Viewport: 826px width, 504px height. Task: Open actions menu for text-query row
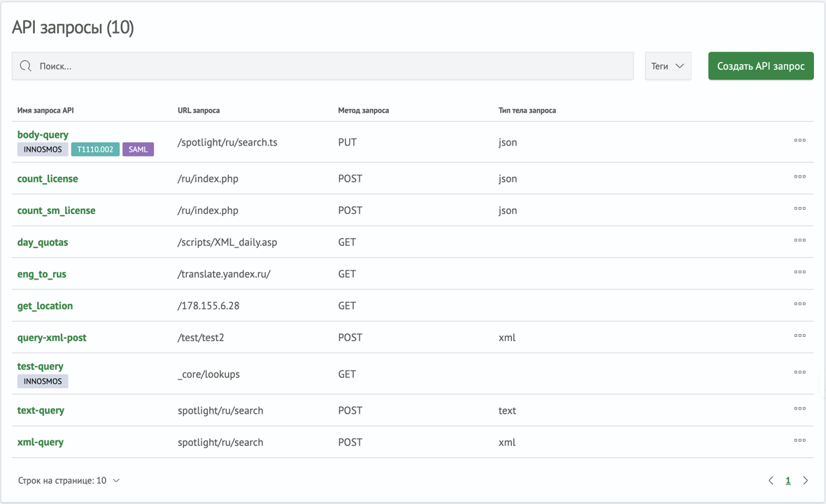(799, 408)
